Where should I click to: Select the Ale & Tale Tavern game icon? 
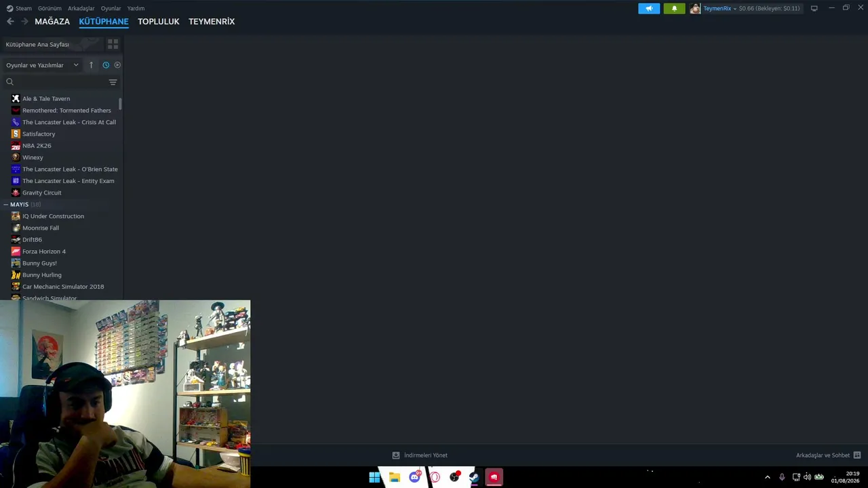click(16, 99)
